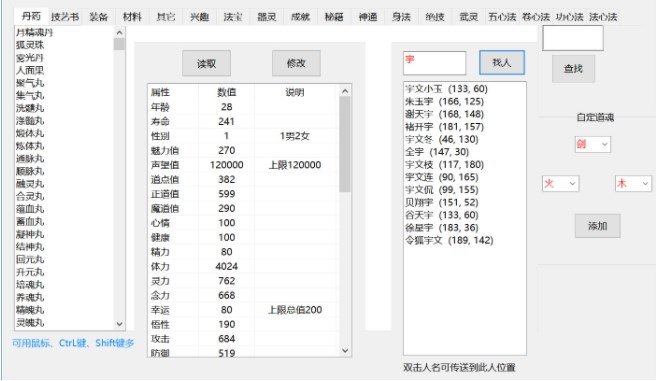Click the pill list scroll-up arrow
The image size is (656, 381).
(119, 33)
